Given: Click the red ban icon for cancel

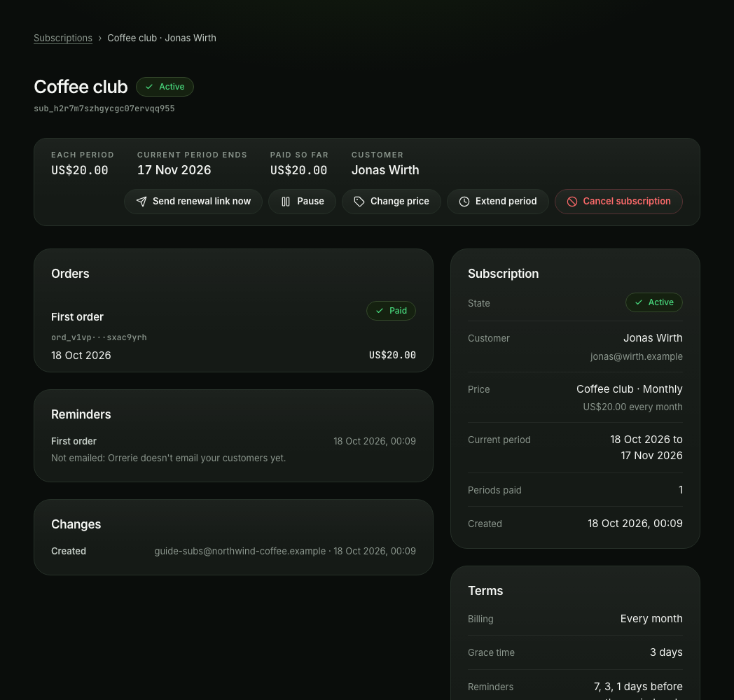Looking at the screenshot, I should pos(572,202).
